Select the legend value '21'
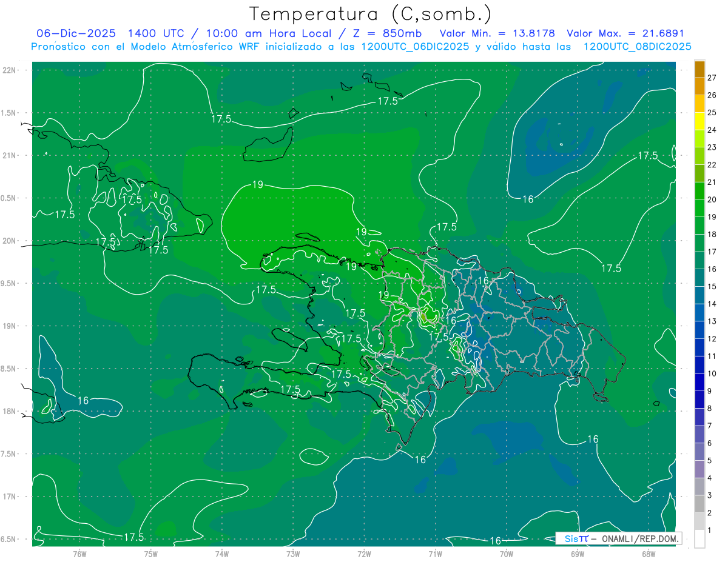 (712, 182)
